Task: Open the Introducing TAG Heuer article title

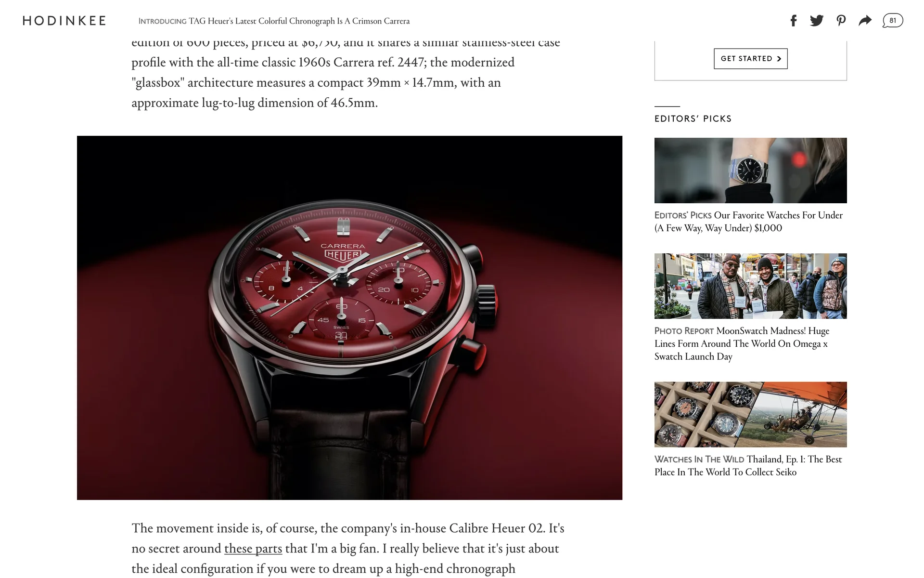Action: coord(299,21)
